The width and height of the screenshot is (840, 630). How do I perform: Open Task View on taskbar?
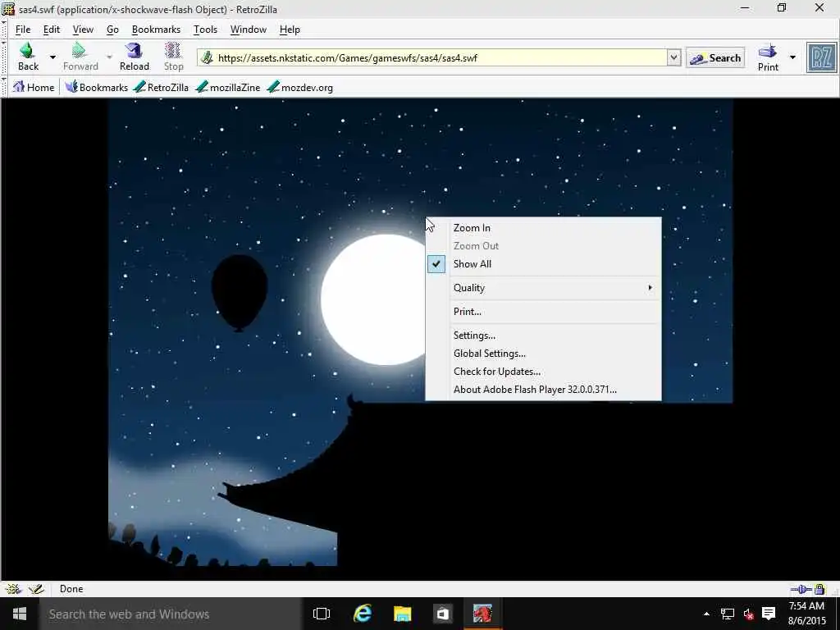[x=322, y=614]
